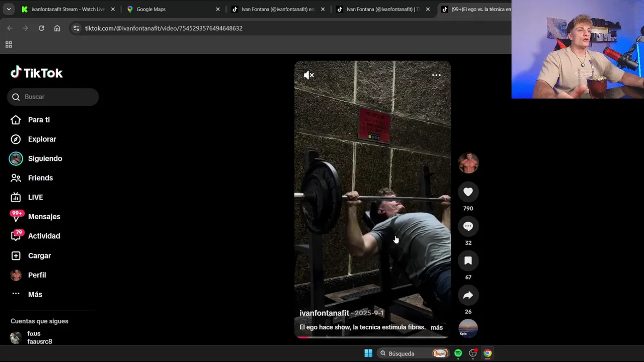
Task: Expand the Más sidebar menu
Action: tap(35, 294)
